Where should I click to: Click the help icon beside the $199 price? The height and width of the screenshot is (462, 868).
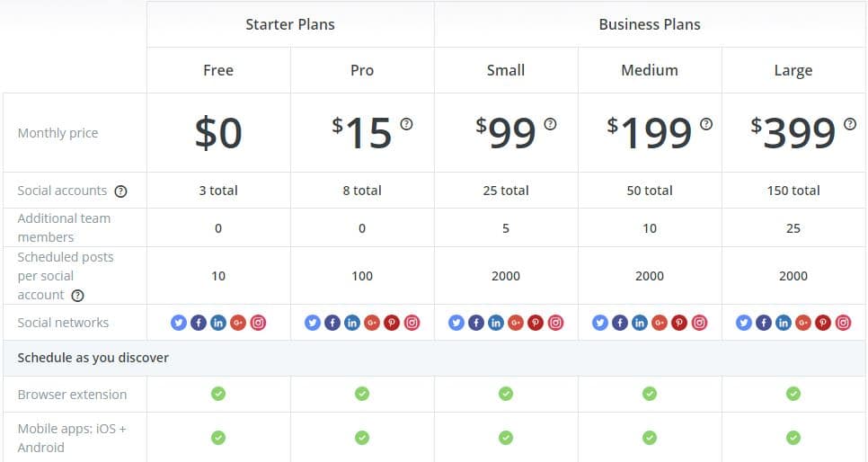[x=705, y=124]
